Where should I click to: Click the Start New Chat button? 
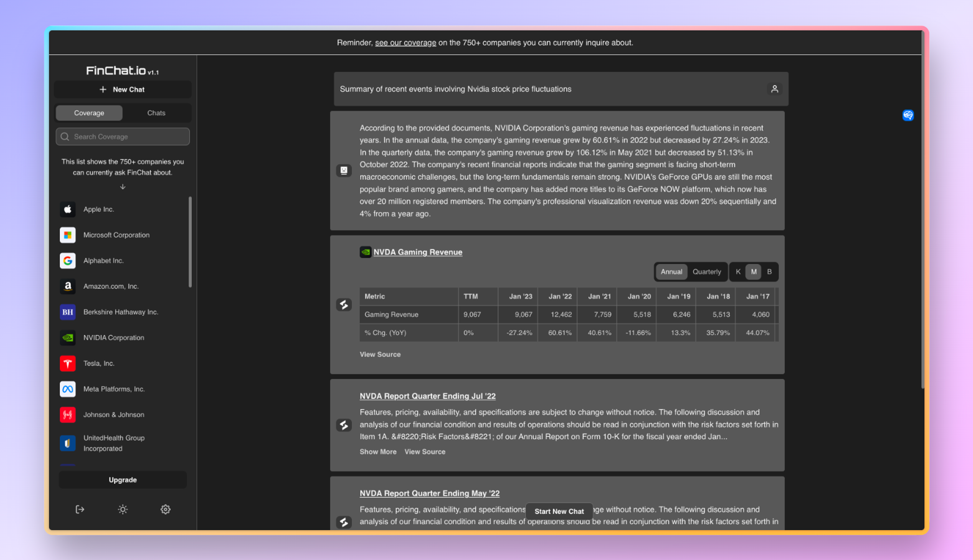tap(559, 511)
